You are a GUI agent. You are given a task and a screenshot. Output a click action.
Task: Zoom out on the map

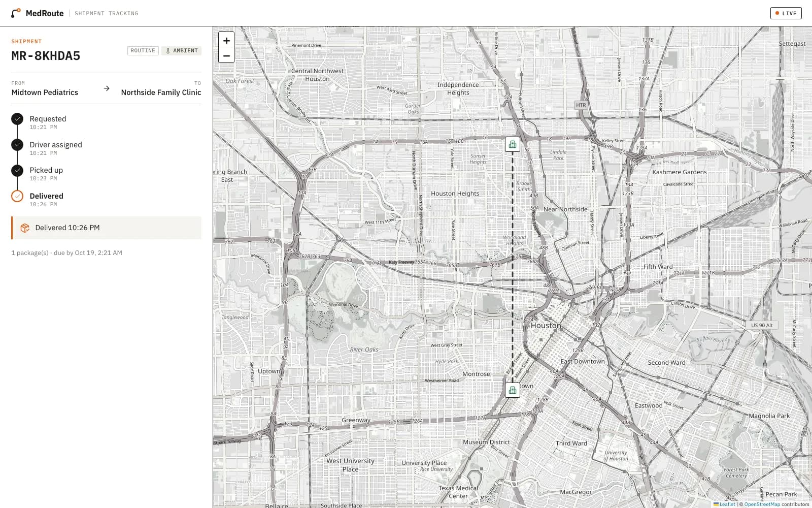(226, 56)
